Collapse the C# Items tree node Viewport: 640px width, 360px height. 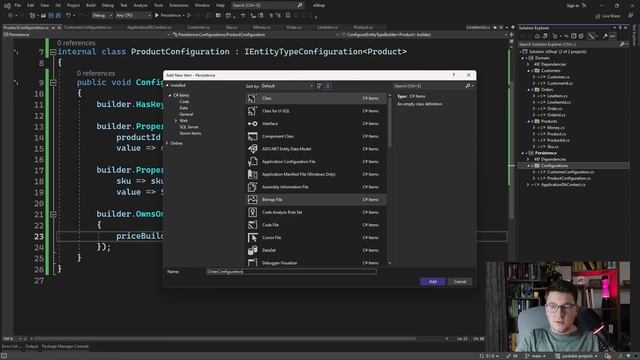[170, 96]
